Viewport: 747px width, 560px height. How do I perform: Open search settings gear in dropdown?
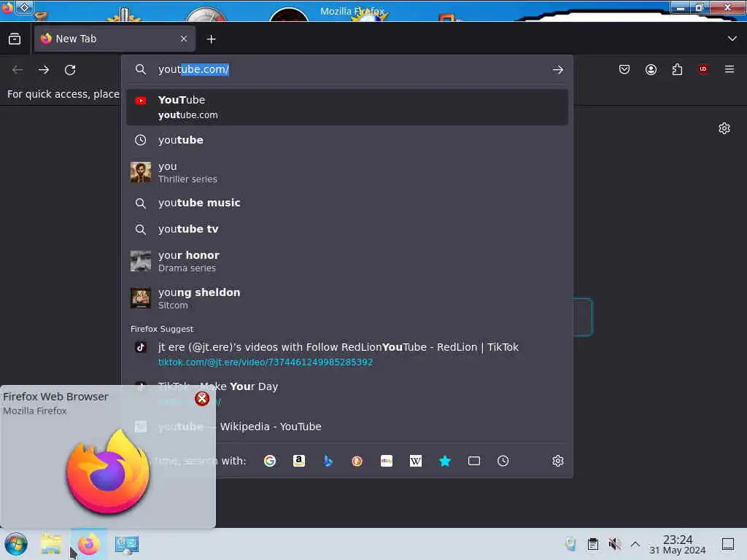click(558, 461)
